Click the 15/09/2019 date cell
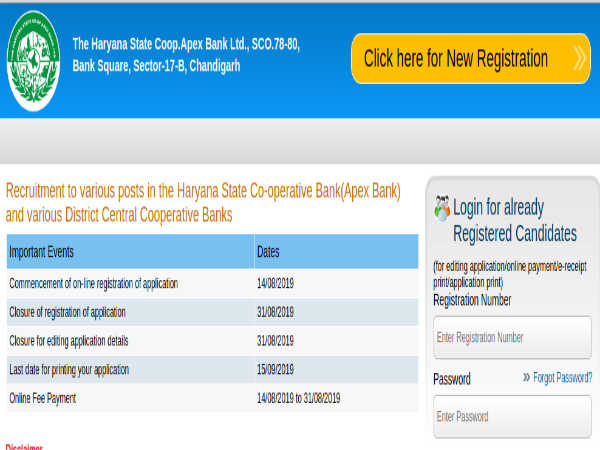 click(x=275, y=370)
